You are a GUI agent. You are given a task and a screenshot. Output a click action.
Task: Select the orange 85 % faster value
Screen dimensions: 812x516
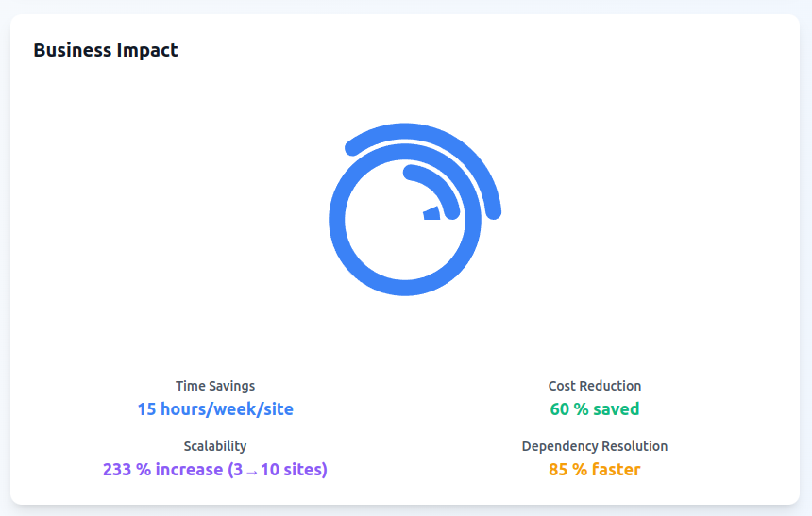pyautogui.click(x=595, y=470)
